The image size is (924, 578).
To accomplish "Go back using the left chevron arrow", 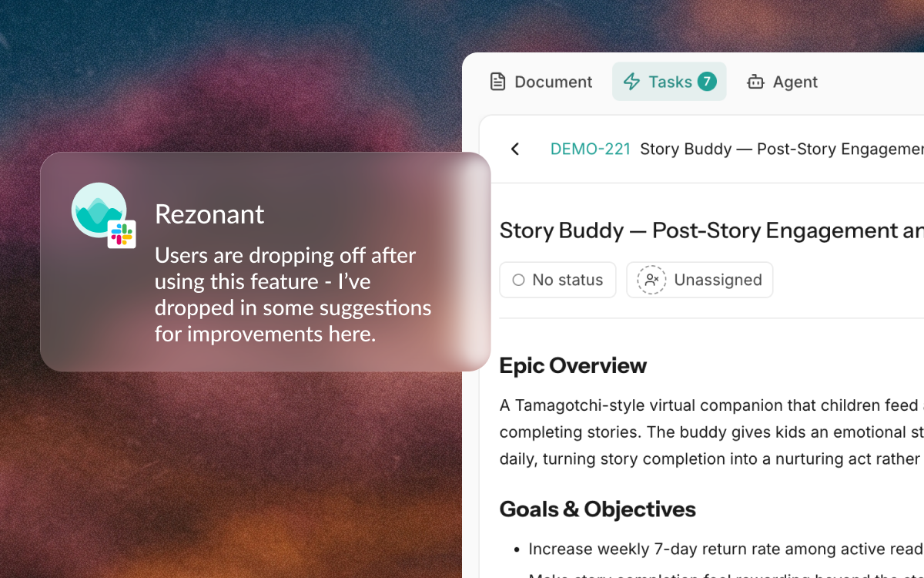I will (515, 149).
